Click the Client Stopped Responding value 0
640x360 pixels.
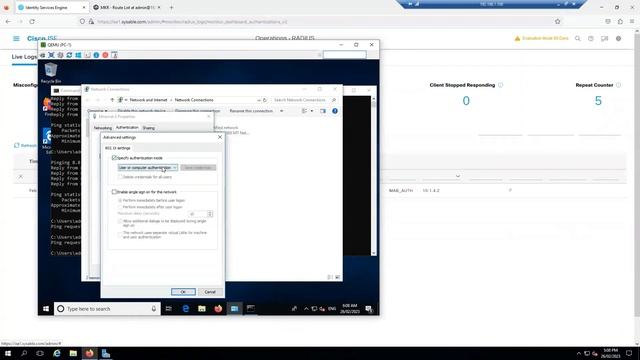466,101
